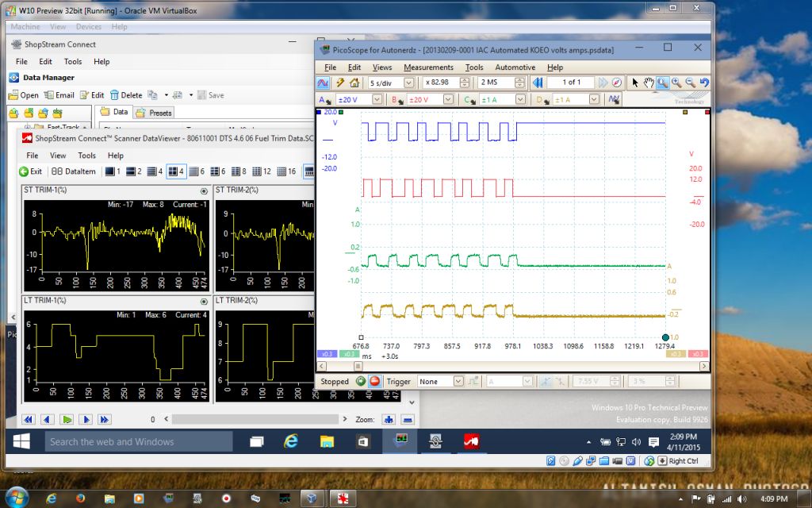Open channel C ±1 A range dropdown

pos(520,99)
